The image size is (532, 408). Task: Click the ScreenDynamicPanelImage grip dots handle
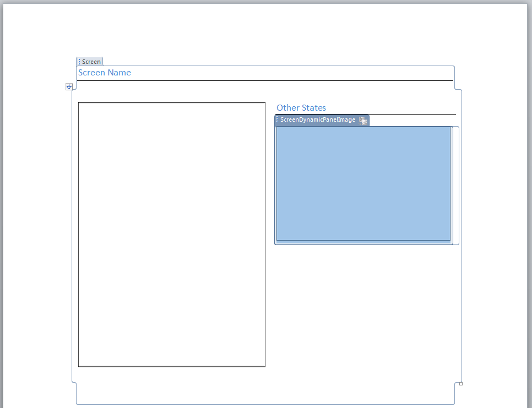point(277,119)
